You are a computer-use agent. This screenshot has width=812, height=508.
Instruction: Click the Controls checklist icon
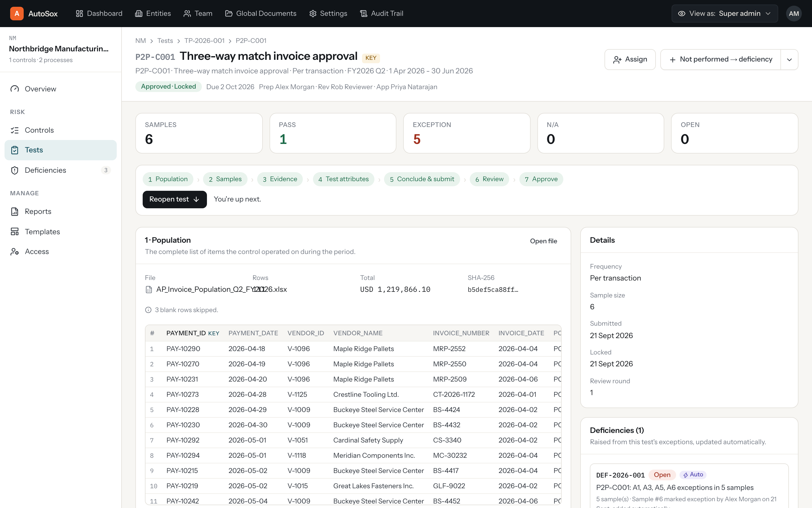click(15, 130)
